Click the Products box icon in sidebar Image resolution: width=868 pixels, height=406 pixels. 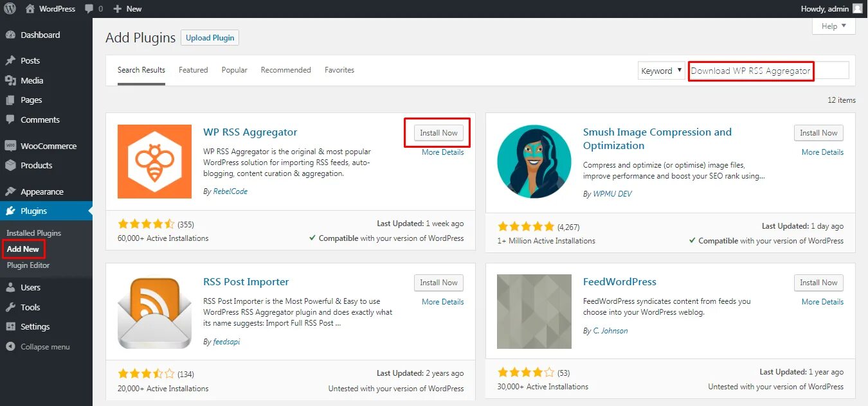click(x=10, y=165)
